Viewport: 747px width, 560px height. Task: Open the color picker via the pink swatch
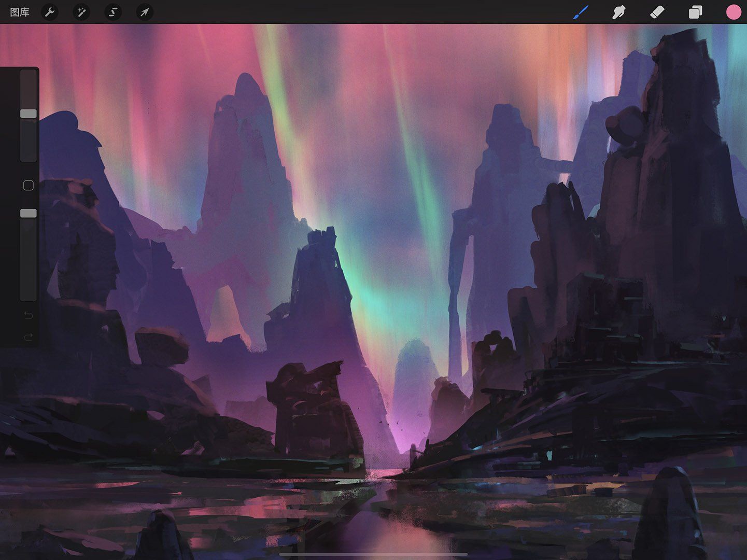(733, 12)
